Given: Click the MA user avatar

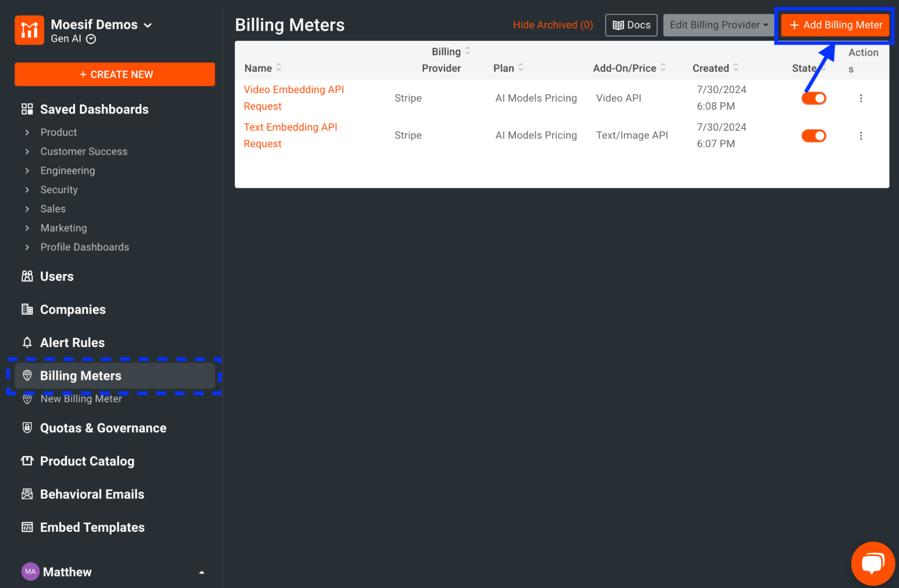Looking at the screenshot, I should [x=30, y=571].
